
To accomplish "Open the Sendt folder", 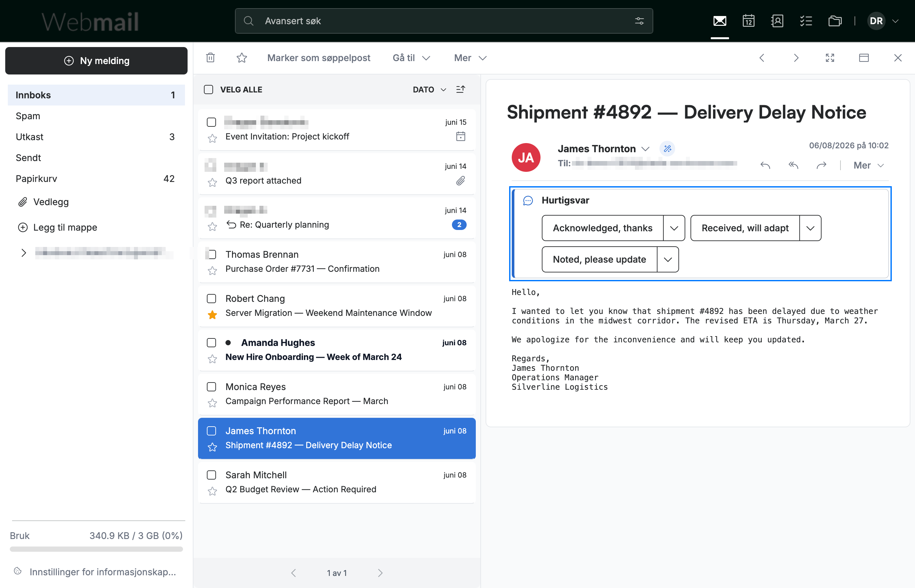I will [x=96, y=158].
